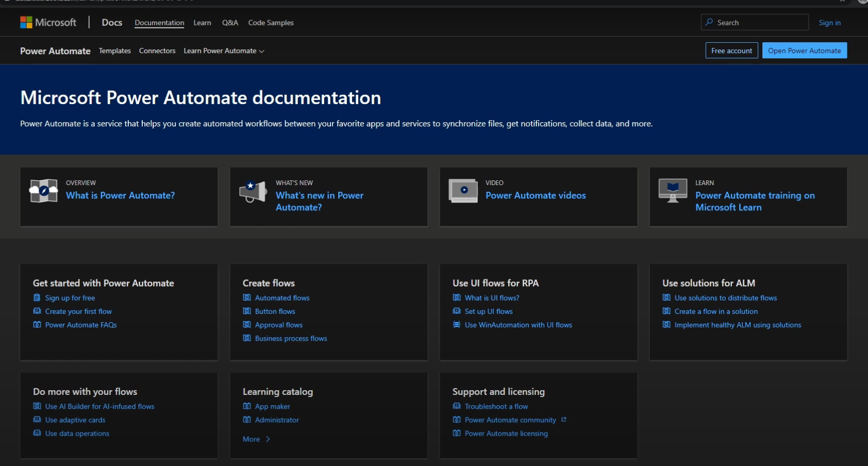Open the Troubleshoot a flow link
The height and width of the screenshot is (466, 868).
tap(496, 406)
